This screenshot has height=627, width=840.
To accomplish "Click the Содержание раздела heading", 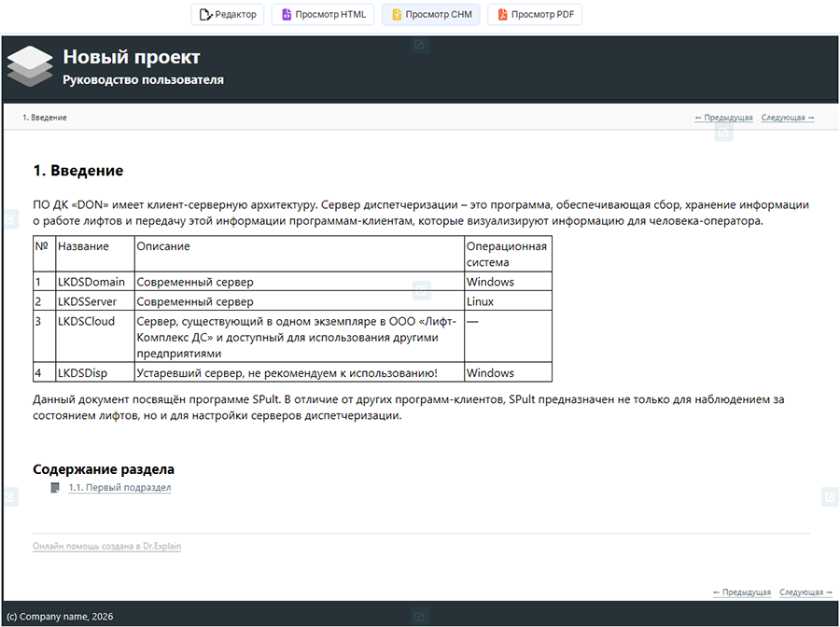I will click(104, 469).
